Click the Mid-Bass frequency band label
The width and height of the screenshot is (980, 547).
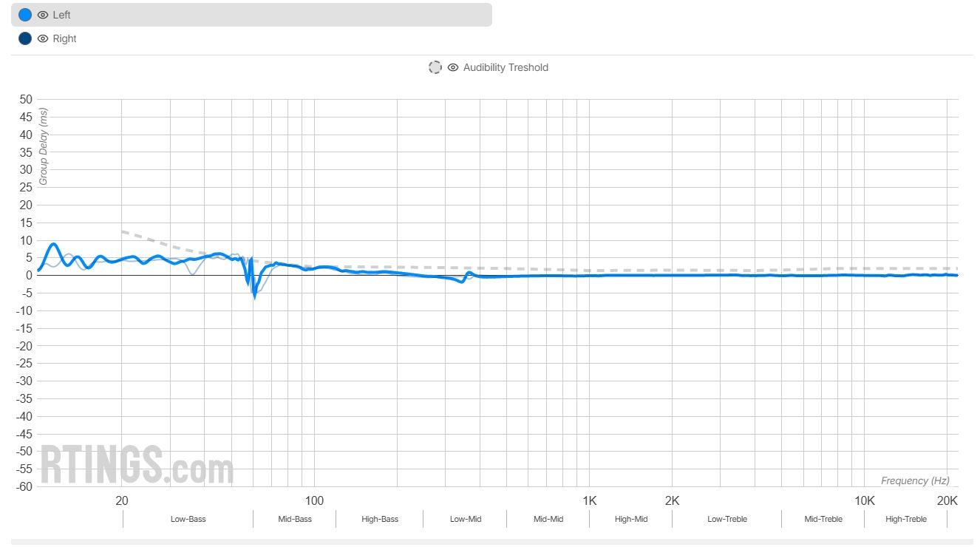click(295, 519)
